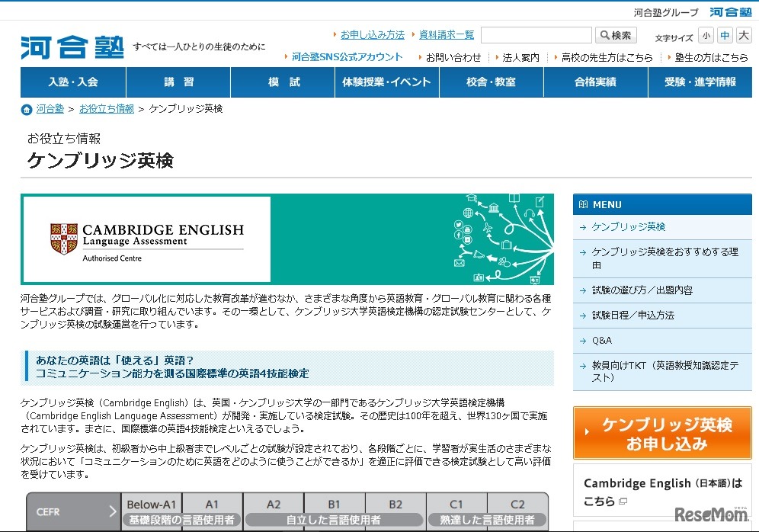Viewport: 759px width, 532px height.
Task: Click the search magnifier 検索 button
Action: (616, 34)
